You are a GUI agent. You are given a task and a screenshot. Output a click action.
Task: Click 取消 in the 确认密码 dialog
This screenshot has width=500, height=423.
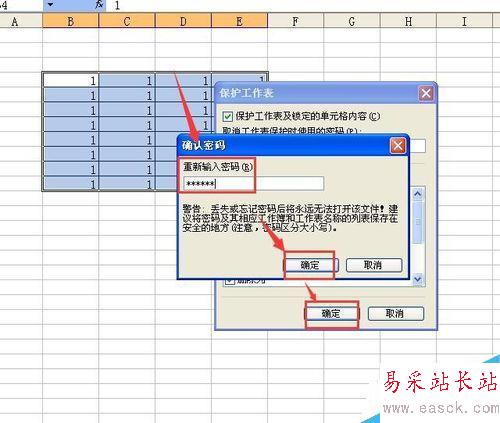click(x=374, y=265)
